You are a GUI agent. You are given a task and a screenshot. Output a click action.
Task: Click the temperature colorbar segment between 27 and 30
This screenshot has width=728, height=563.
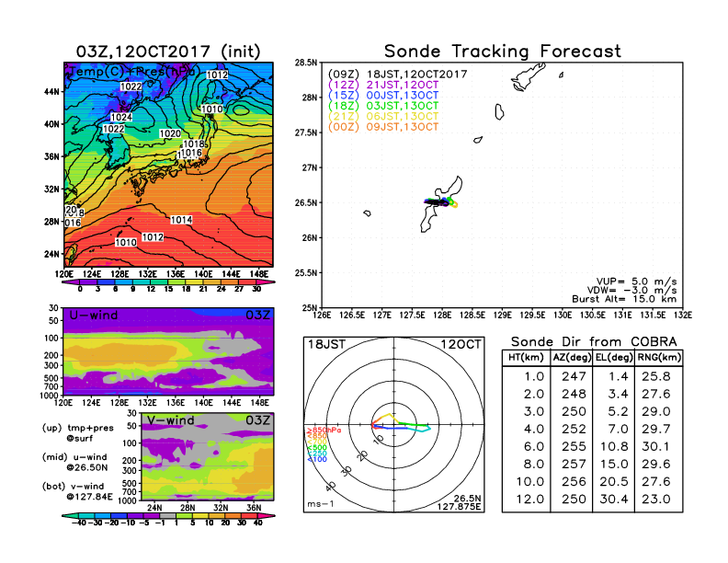pyautogui.click(x=248, y=282)
